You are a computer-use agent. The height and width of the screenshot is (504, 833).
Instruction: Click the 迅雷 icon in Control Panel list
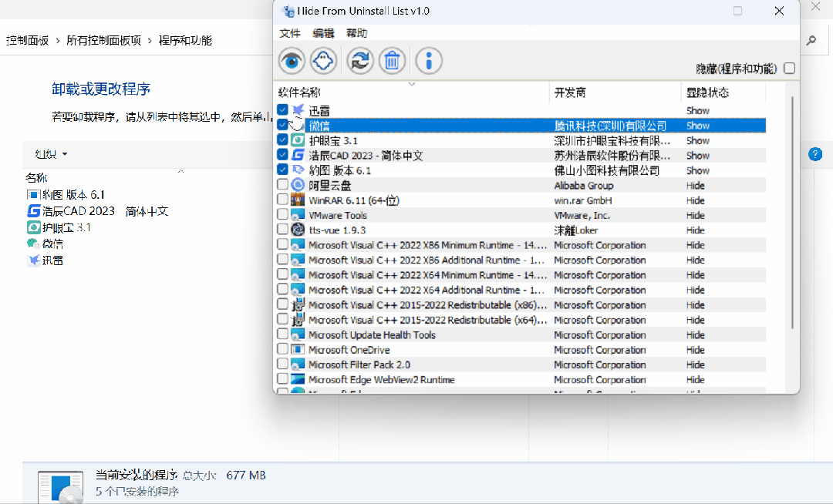[33, 260]
